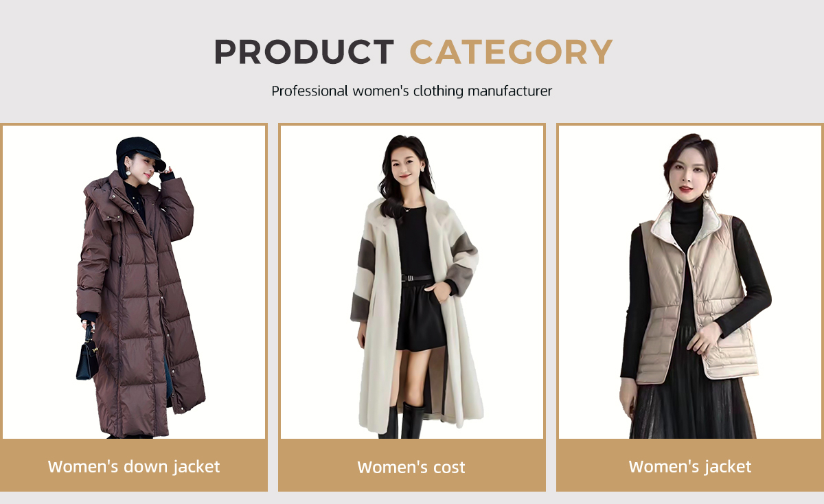Select the brown long puffer coat photo
This screenshot has width=824, height=504.
(x=134, y=282)
